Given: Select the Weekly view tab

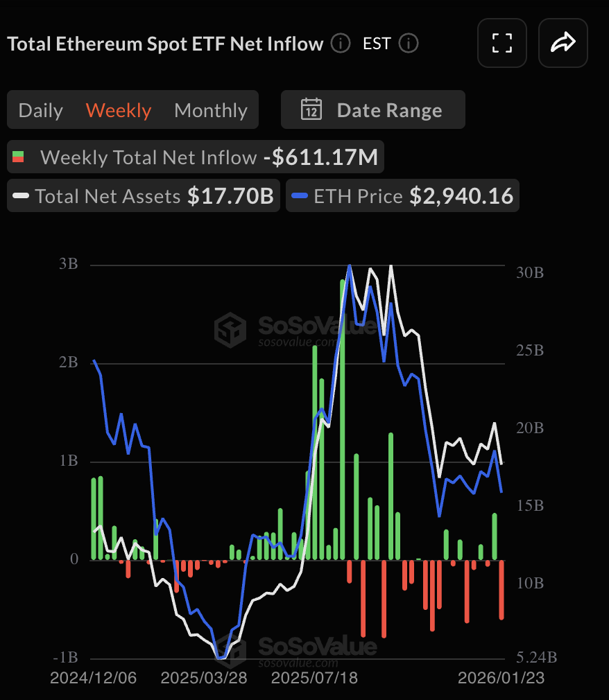Looking at the screenshot, I should coord(119,110).
